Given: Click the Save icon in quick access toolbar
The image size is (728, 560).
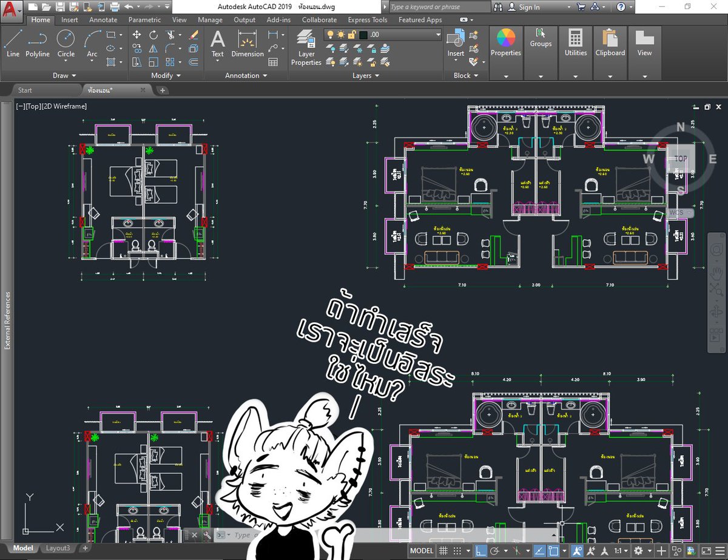Looking at the screenshot, I should pos(60,7).
